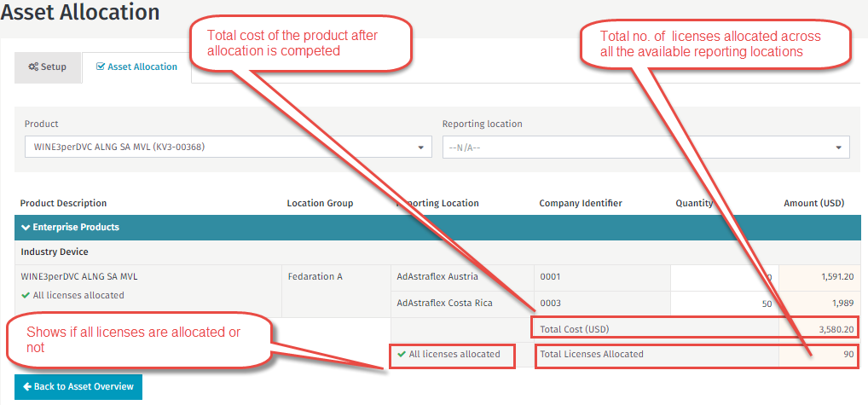
Task: Click green check icon under WINE3perDVC product
Action: 26,296
